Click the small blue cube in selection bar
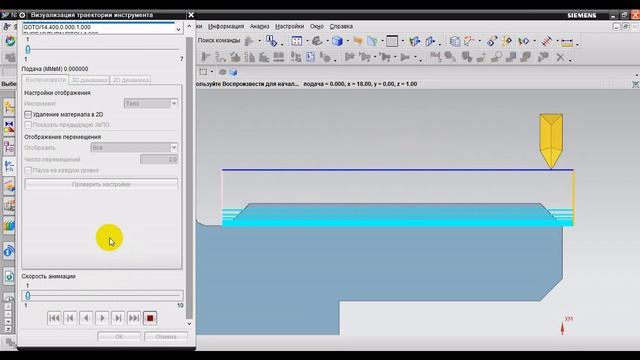This screenshot has height=360, width=640. coord(233,72)
